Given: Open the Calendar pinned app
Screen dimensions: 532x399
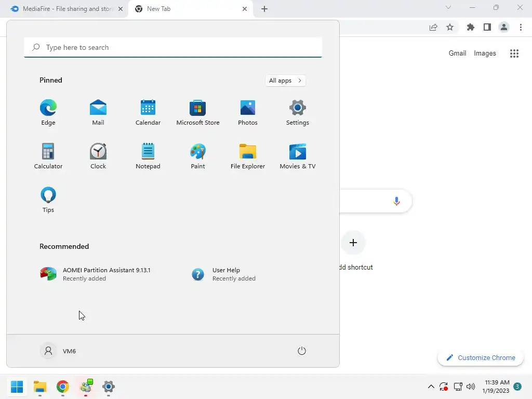Looking at the screenshot, I should [148, 113].
